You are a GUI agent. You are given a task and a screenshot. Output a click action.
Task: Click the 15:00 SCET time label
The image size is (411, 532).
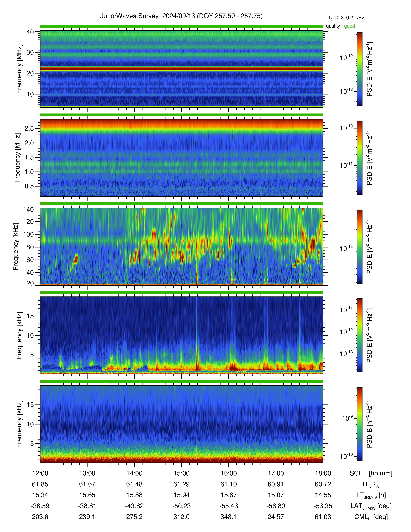tap(181, 473)
